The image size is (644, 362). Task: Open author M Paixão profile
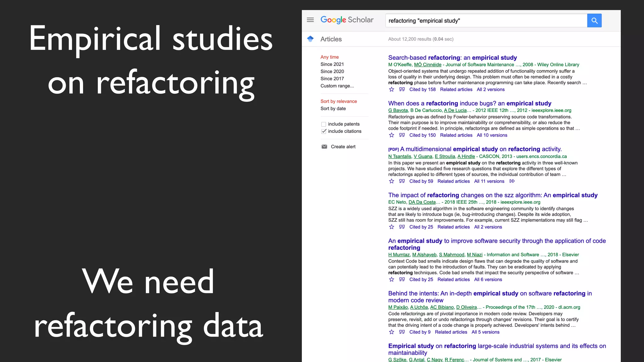coord(398,307)
